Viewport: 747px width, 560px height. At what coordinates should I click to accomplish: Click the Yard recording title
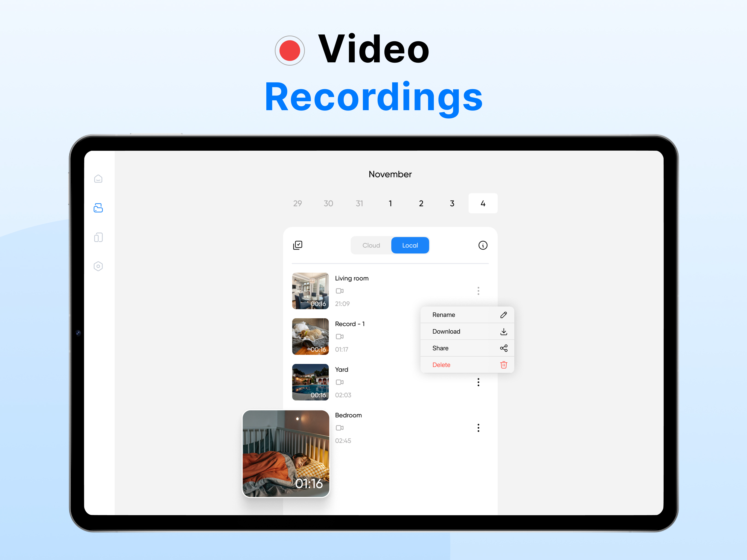point(342,369)
